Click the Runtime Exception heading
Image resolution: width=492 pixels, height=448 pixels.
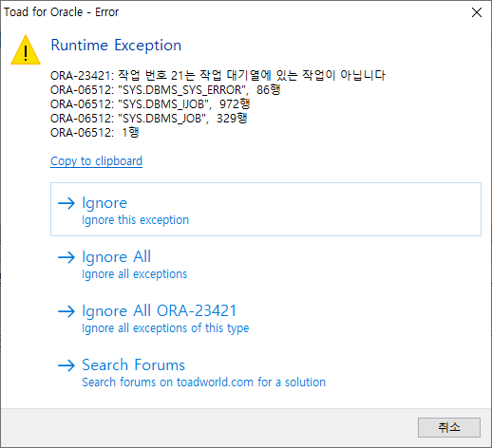coord(116,46)
